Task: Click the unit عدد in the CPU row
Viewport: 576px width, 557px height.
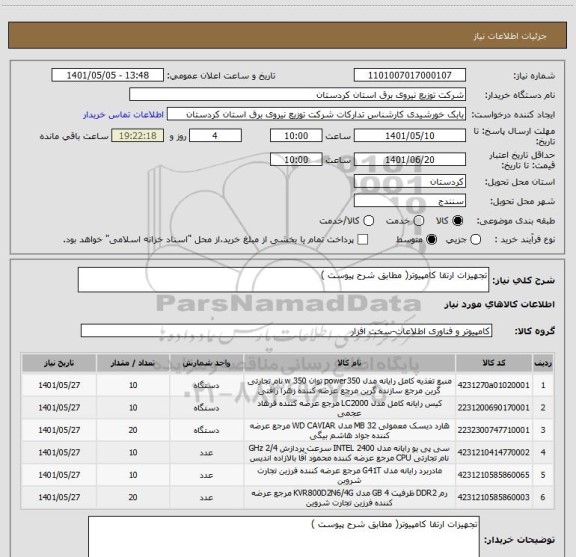Action: (x=206, y=453)
